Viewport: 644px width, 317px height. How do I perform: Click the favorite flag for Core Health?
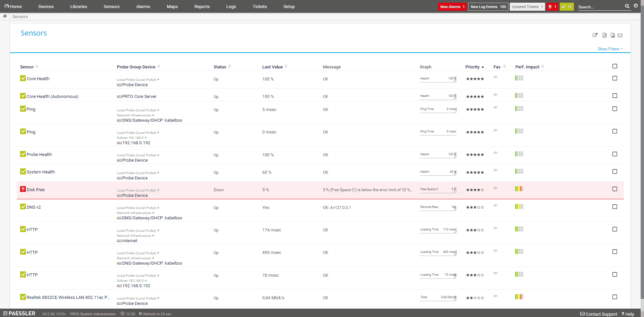(495, 77)
